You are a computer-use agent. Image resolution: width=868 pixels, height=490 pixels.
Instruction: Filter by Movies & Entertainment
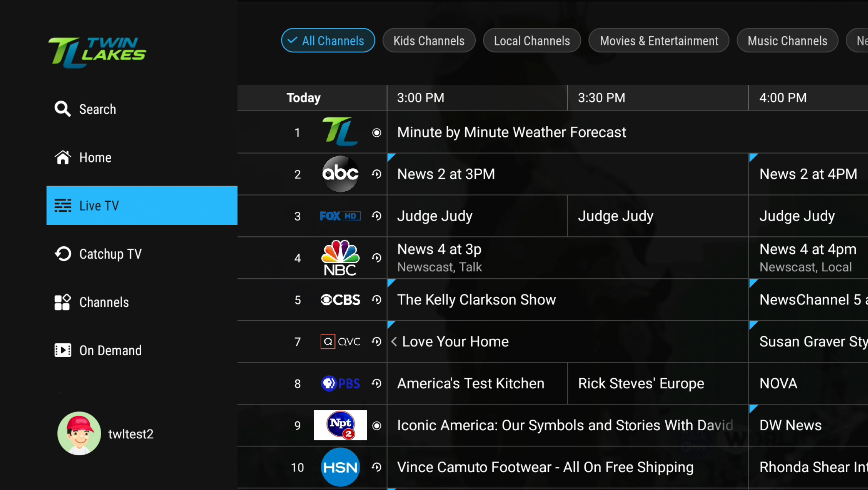[659, 40]
